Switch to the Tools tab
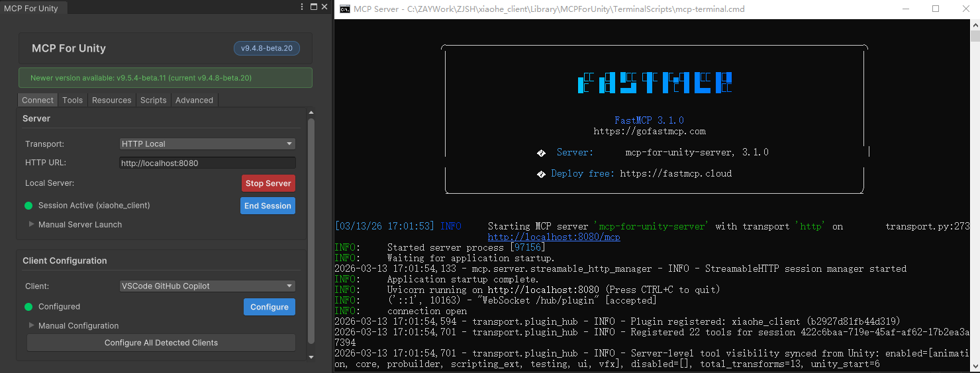 pos(73,100)
